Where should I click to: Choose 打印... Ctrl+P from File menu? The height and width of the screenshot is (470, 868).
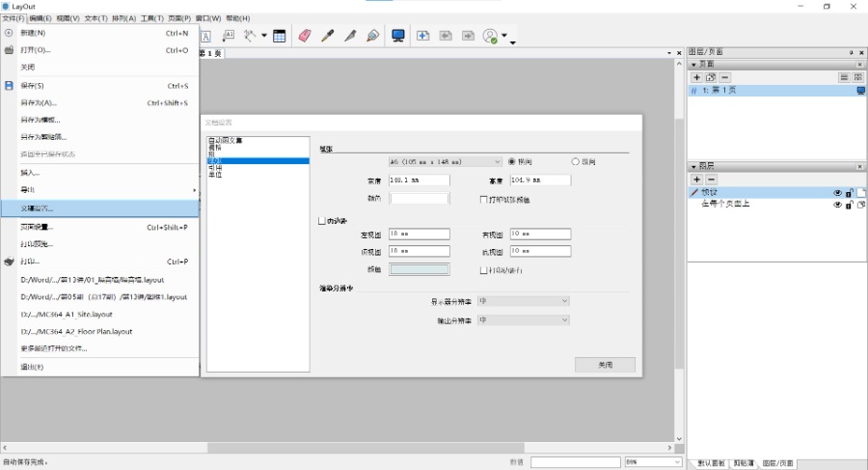tap(100, 262)
